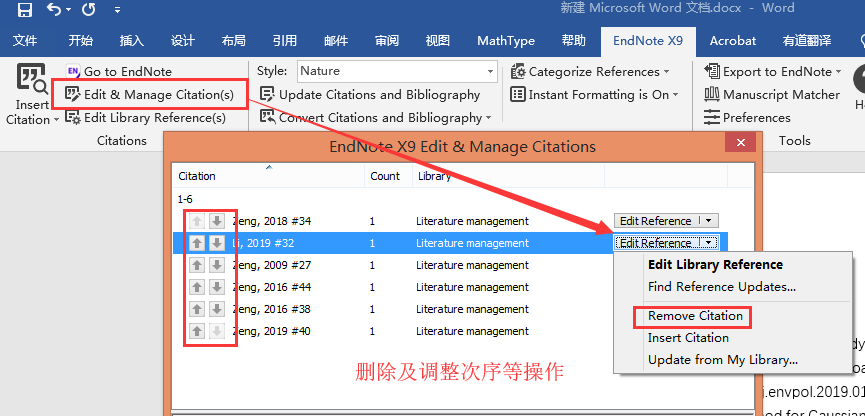Select the EndNote X9 ribbon tab
Viewport: 865px width, 416px height.
tap(648, 41)
